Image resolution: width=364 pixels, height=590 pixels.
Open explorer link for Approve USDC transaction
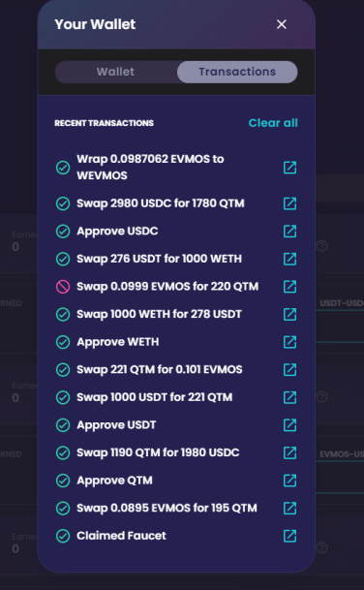coord(289,231)
